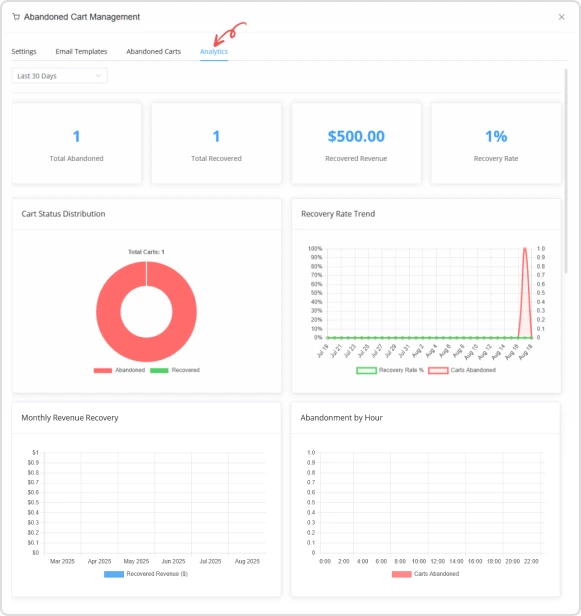
Task: Click the 12:00 hour axis label
Action: pos(438,561)
